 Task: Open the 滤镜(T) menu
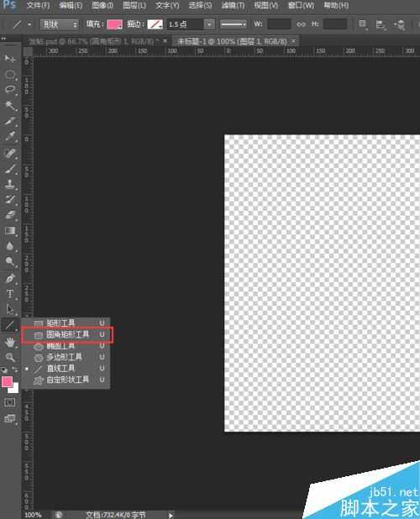pos(233,5)
